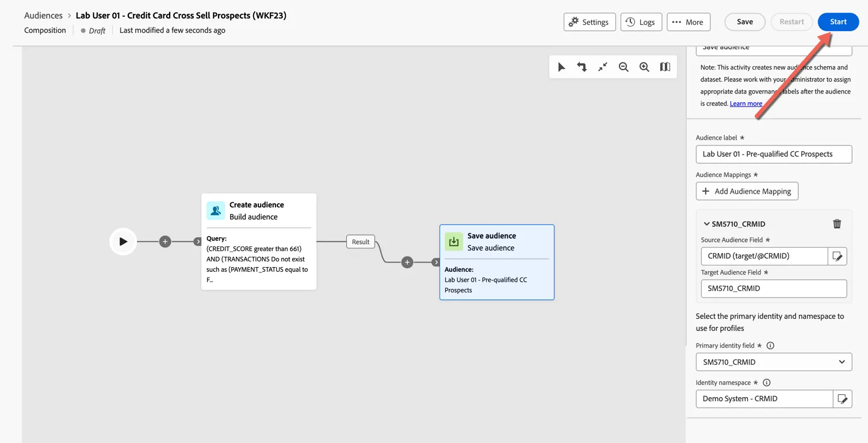Click the Pre-qualified CC Prospects audience text in node
Image resolution: width=868 pixels, height=443 pixels.
click(x=485, y=285)
